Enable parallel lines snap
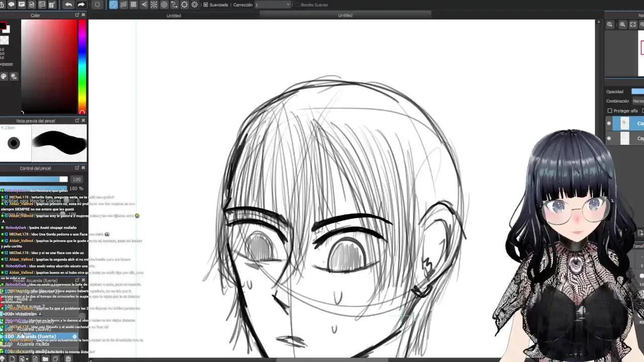 click(123, 5)
